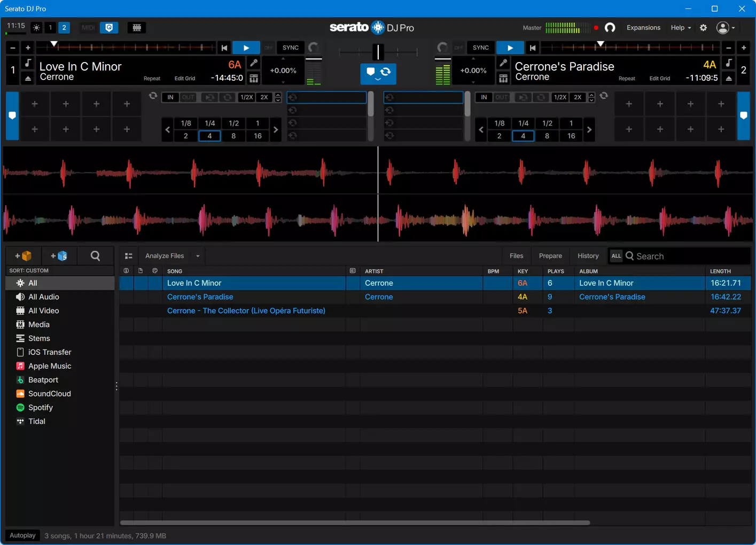Open the library search magnifier in sidebar
Screen dimensions: 756x545
coord(95,256)
